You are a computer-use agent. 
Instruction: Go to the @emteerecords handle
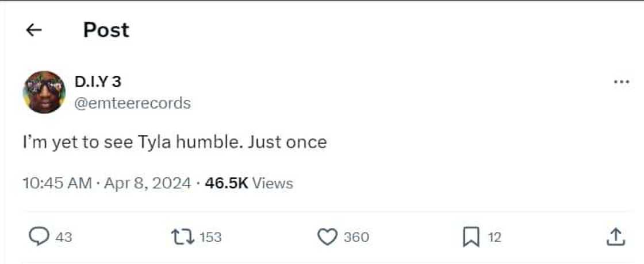(132, 103)
